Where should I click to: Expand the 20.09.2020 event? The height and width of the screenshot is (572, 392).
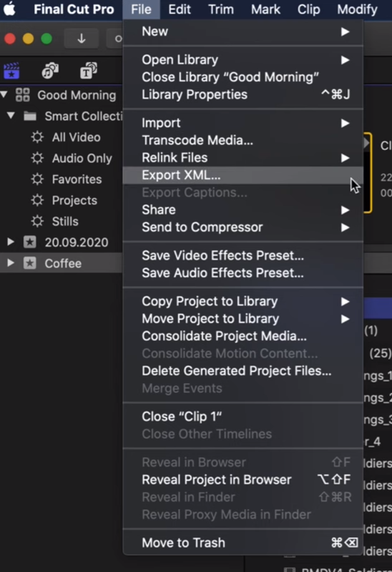[11, 242]
